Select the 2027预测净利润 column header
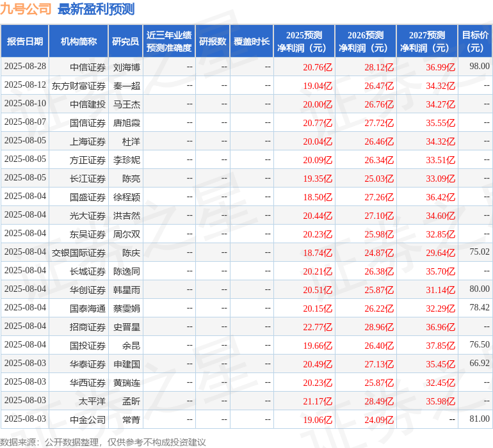The width and height of the screenshot is (493, 448). pyautogui.click(x=427, y=41)
